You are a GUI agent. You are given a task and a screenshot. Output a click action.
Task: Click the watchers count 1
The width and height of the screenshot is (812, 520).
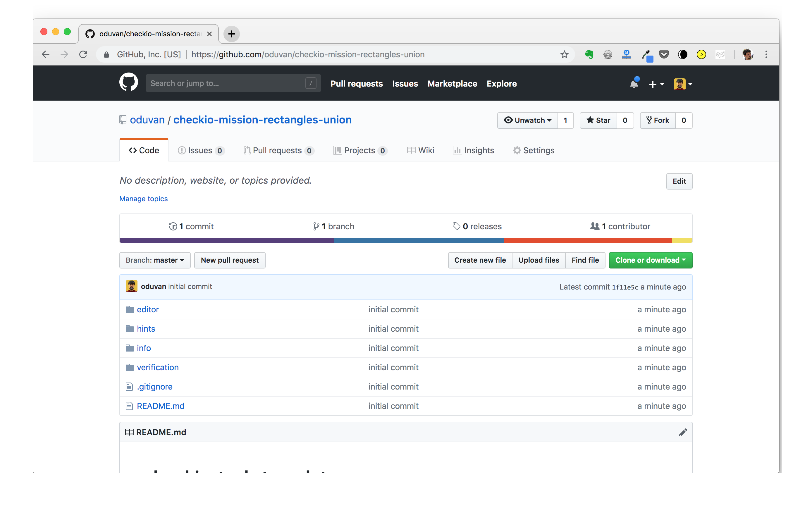[565, 120]
